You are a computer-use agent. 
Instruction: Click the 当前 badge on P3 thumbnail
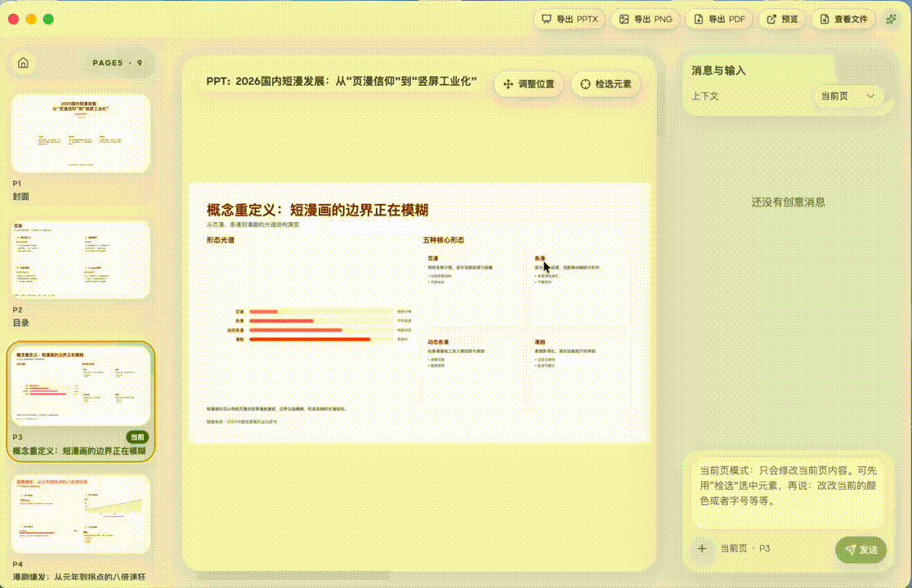[x=137, y=437]
